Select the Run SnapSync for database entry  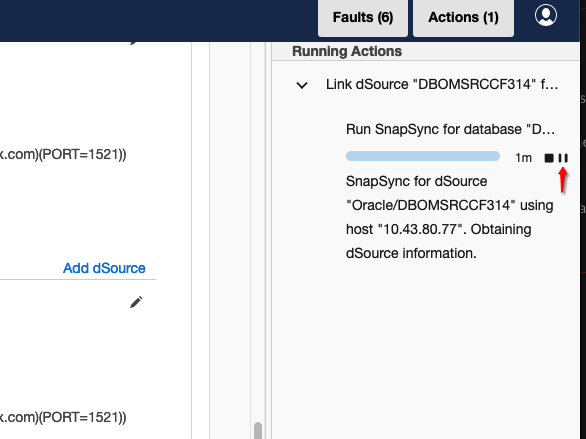450,129
